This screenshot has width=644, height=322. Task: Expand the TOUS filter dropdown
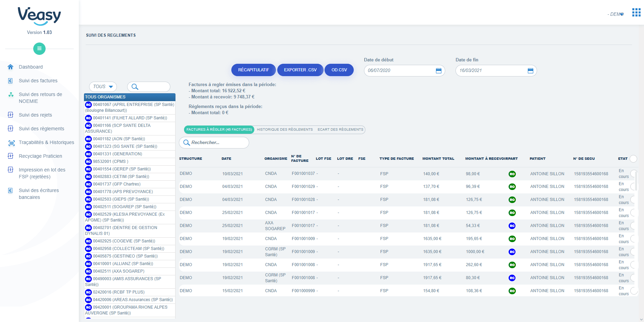click(x=103, y=87)
